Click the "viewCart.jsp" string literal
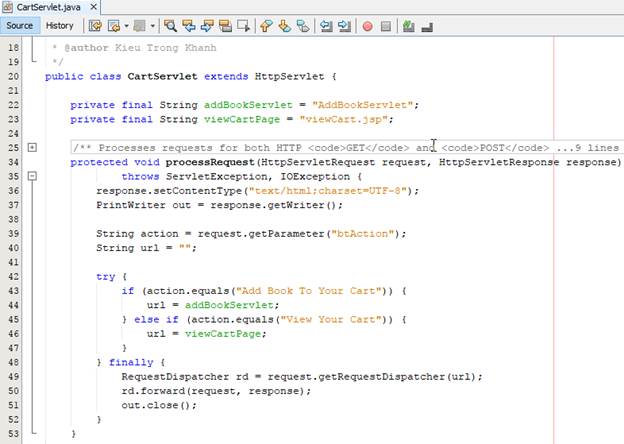Viewport: 624px width, 444px height. coord(343,119)
